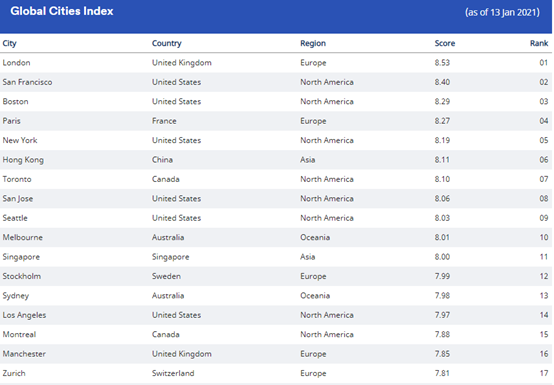Click rank 17 cell

point(544,374)
